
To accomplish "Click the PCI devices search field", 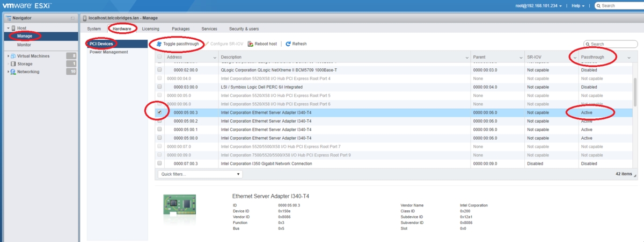I will point(610,44).
